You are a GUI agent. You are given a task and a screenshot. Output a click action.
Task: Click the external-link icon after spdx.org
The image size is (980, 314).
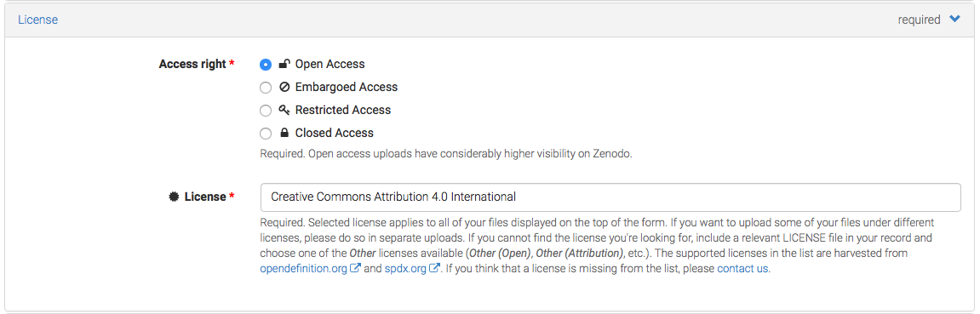(x=435, y=270)
